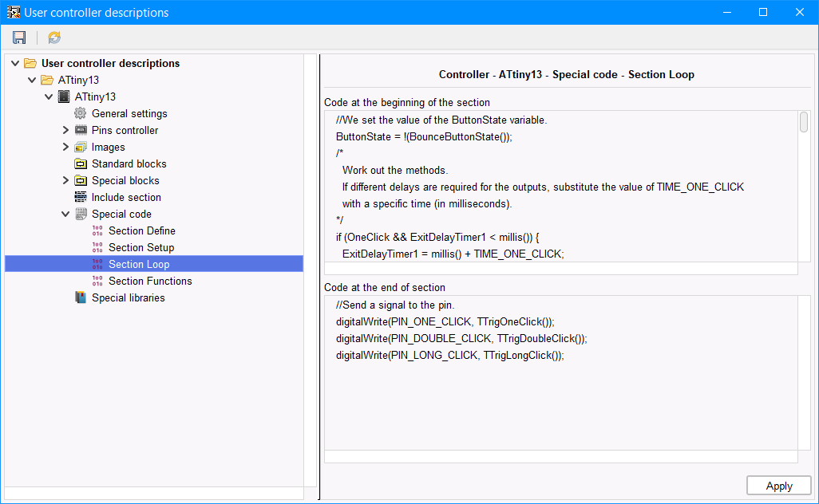Maximize the User controller descriptions window
Viewport: 819px width, 504px height.
763,12
